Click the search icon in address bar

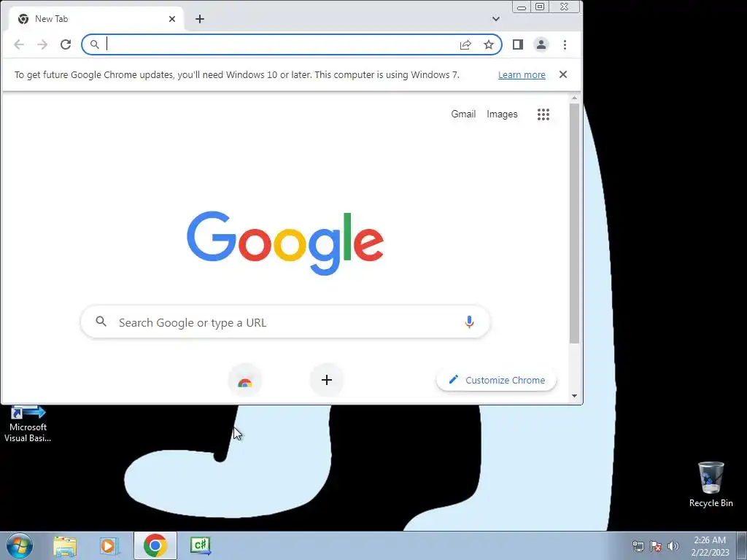pos(95,44)
